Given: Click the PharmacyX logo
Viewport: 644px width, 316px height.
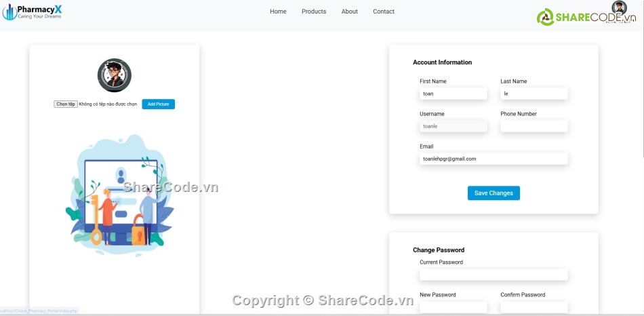Looking at the screenshot, I should pyautogui.click(x=33, y=12).
